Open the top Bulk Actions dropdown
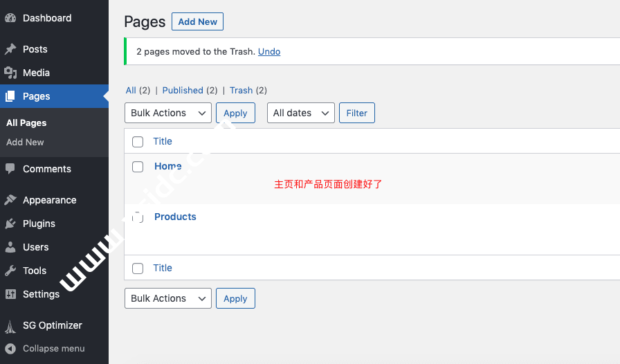The image size is (620, 364). coord(167,113)
